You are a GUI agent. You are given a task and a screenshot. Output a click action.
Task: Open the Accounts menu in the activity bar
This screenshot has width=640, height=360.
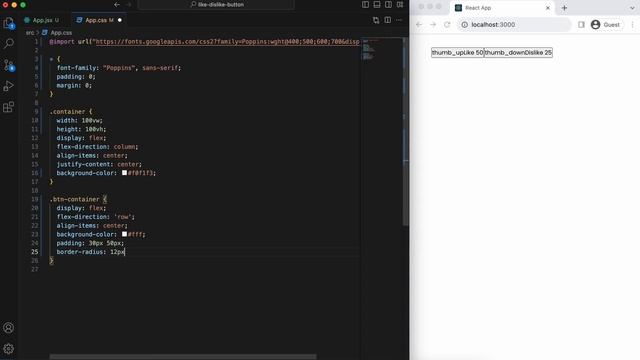(x=9, y=327)
